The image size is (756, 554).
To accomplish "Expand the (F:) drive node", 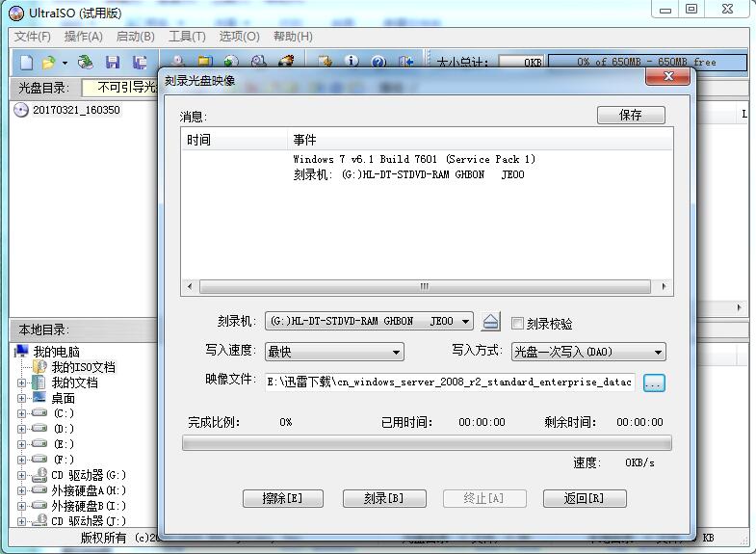I will (21, 460).
